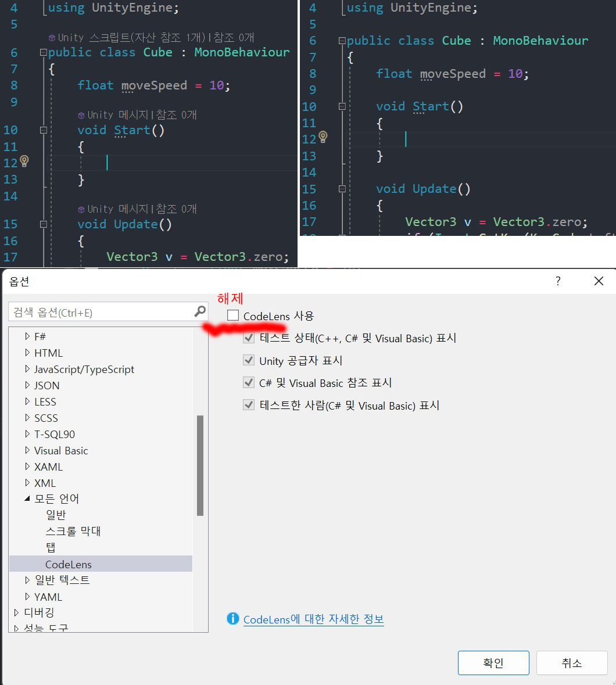Image resolution: width=616 pixels, height=685 pixels.
Task: Click the JavaScript/TypeScript tree label
Action: 84,369
